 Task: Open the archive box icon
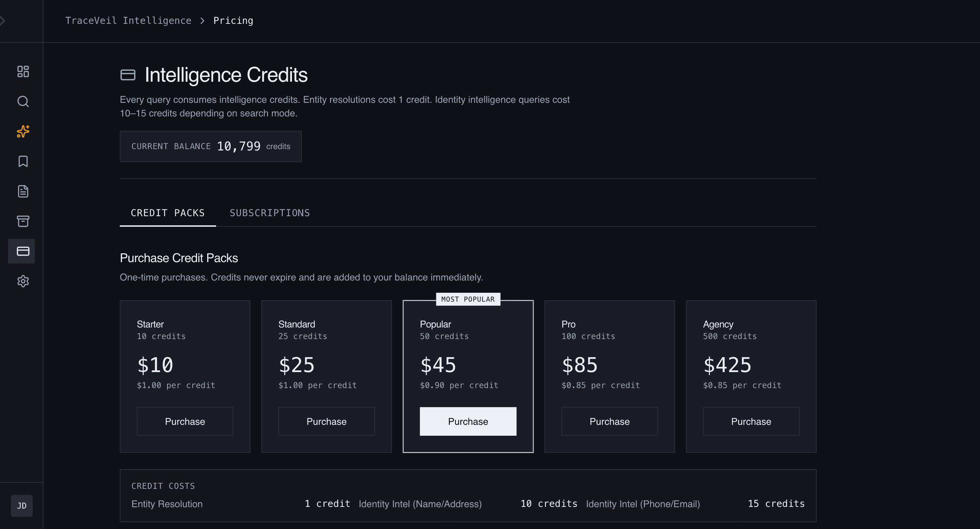[x=22, y=221]
